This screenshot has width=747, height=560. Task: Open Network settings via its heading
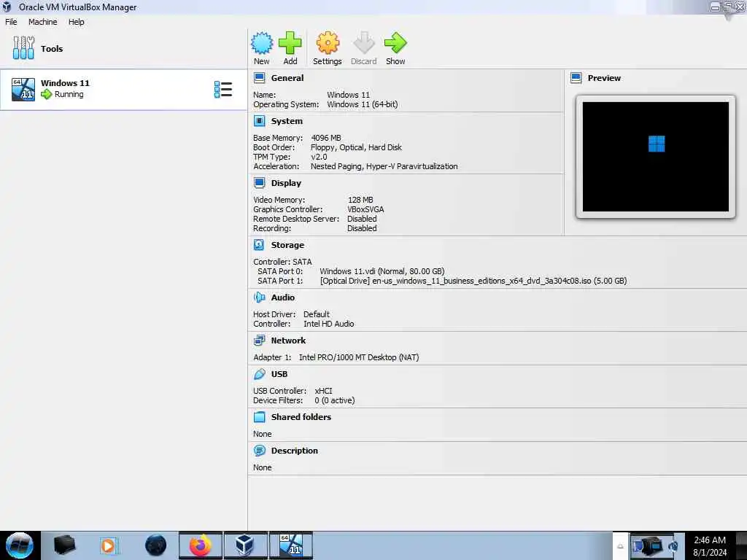click(288, 341)
